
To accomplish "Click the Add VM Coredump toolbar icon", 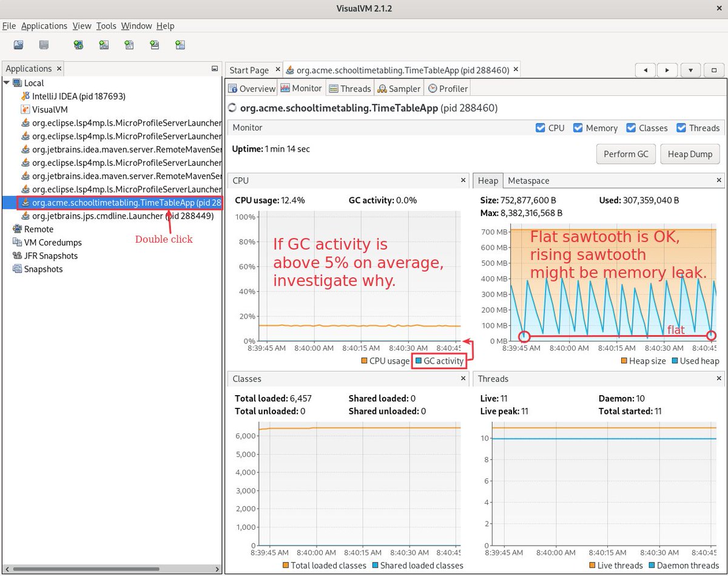I will [129, 45].
